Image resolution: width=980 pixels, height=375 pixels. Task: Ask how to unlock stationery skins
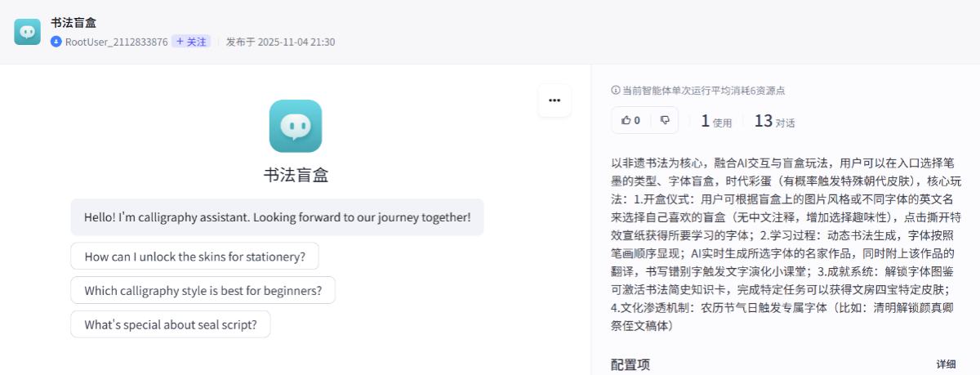[194, 257]
